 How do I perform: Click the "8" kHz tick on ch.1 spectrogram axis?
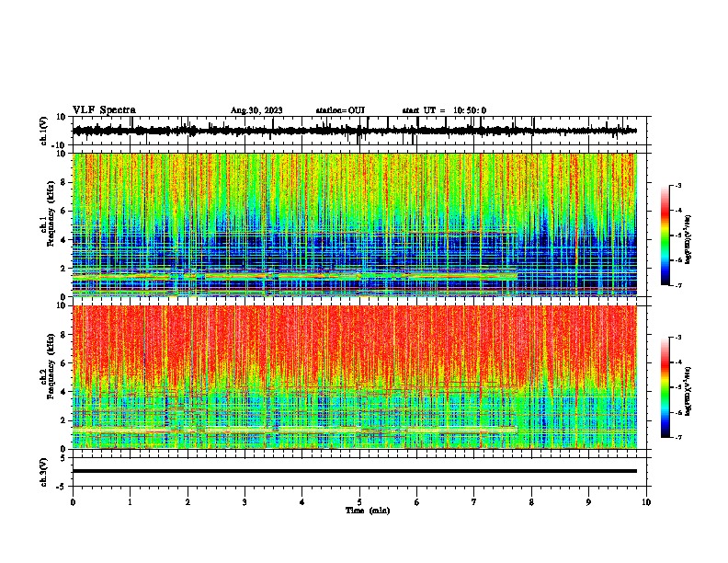coord(63,182)
